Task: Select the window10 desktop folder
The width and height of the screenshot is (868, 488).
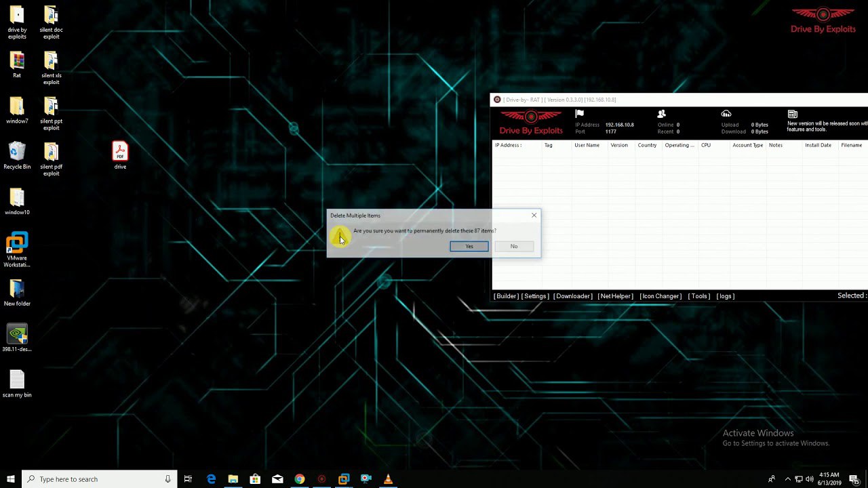Action: pyautogui.click(x=17, y=202)
